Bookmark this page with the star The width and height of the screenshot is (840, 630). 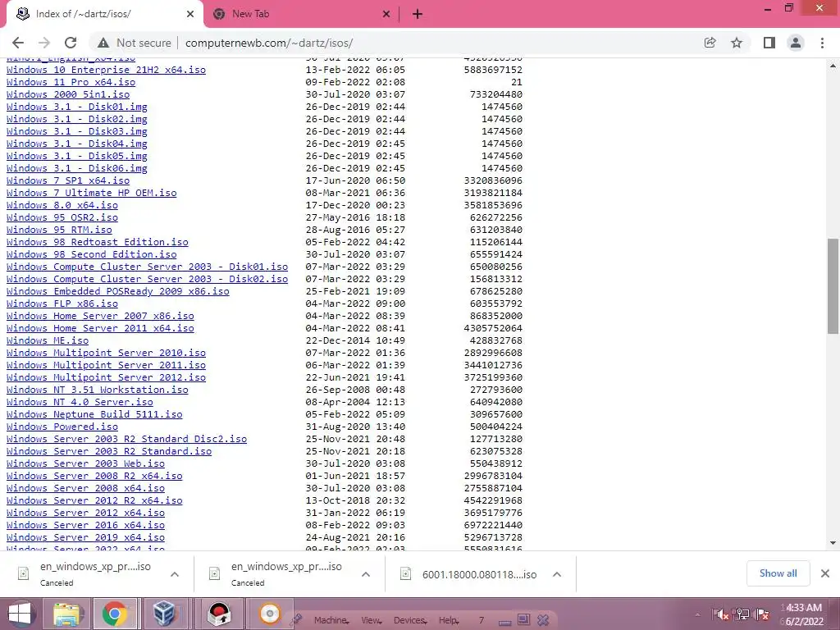(737, 43)
